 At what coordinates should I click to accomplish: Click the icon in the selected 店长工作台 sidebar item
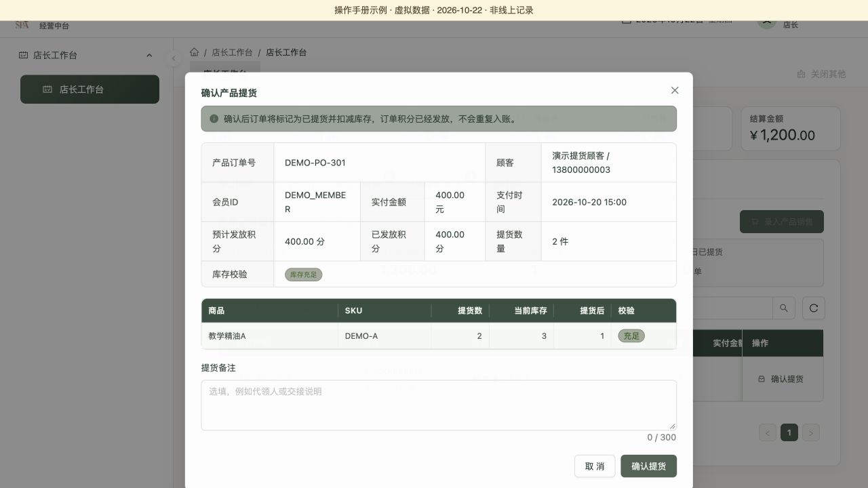click(x=47, y=89)
